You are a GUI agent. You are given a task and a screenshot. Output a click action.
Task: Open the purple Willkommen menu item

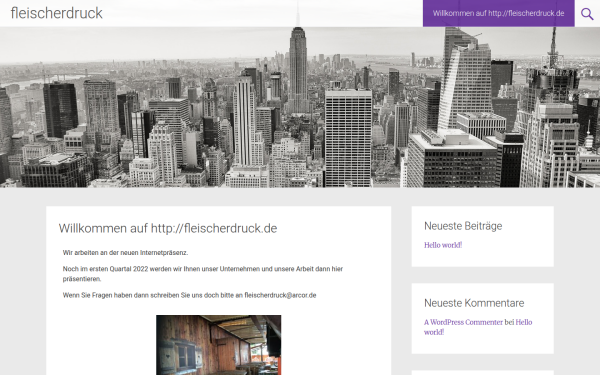tap(498, 13)
